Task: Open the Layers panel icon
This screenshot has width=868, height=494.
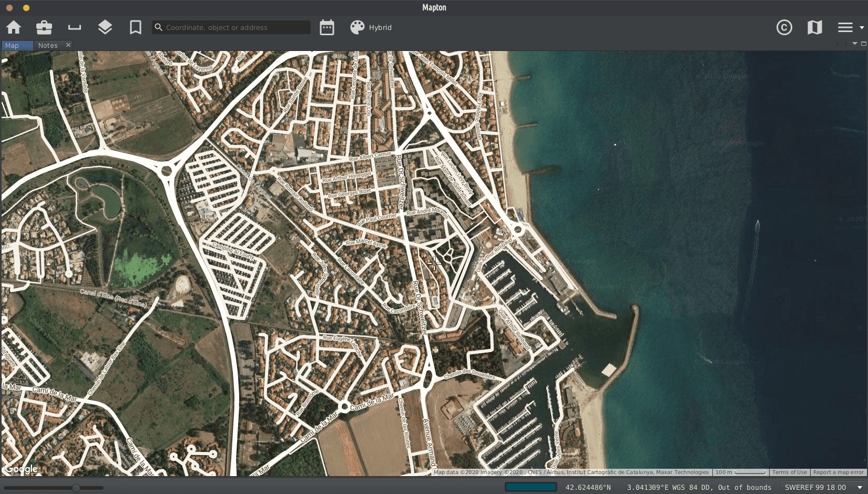Action: [x=105, y=27]
